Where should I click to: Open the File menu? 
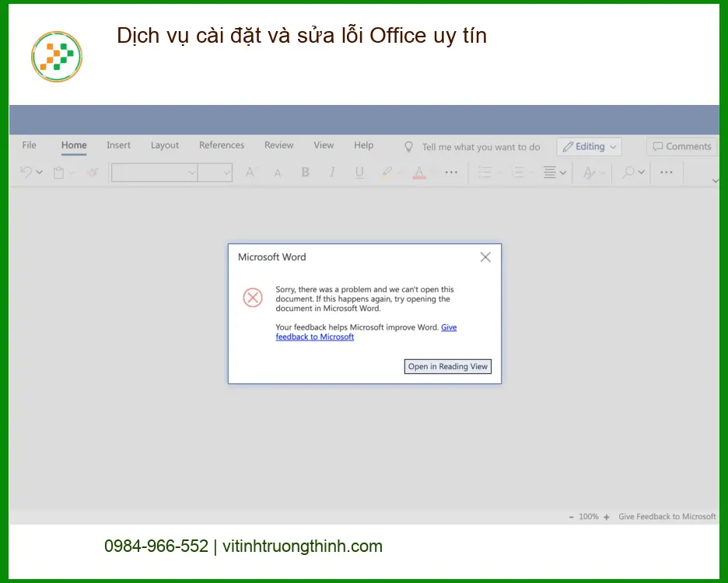tap(29, 145)
